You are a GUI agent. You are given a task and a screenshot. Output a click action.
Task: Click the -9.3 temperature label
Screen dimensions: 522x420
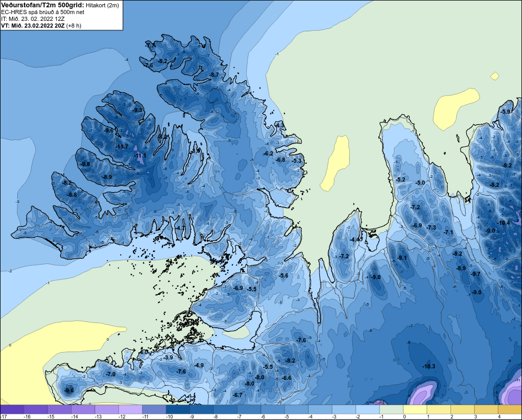(x=137, y=110)
